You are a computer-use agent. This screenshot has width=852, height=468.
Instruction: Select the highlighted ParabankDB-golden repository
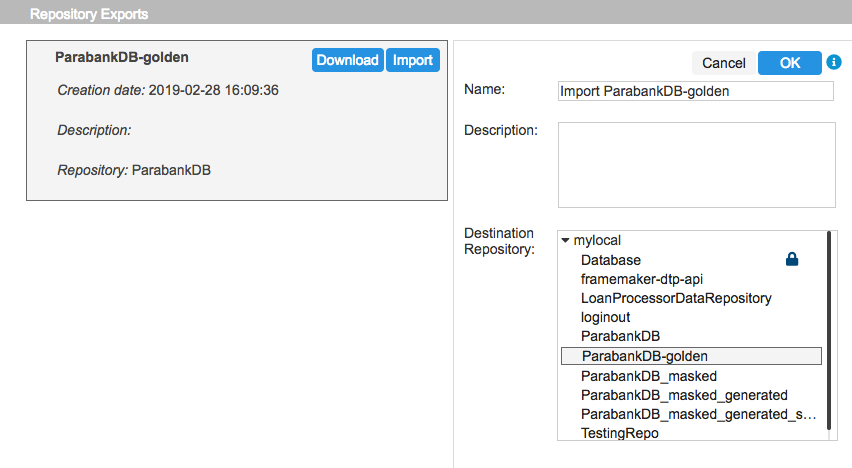tap(691, 356)
